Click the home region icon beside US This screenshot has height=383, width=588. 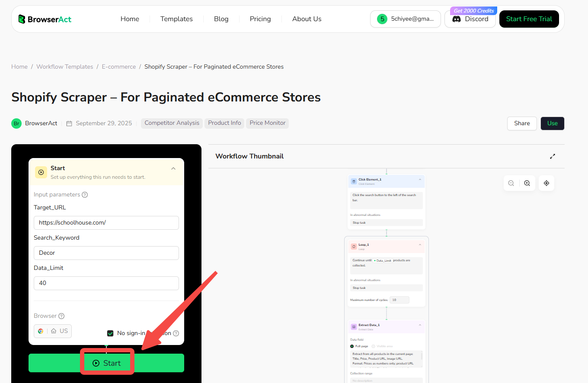(x=54, y=331)
